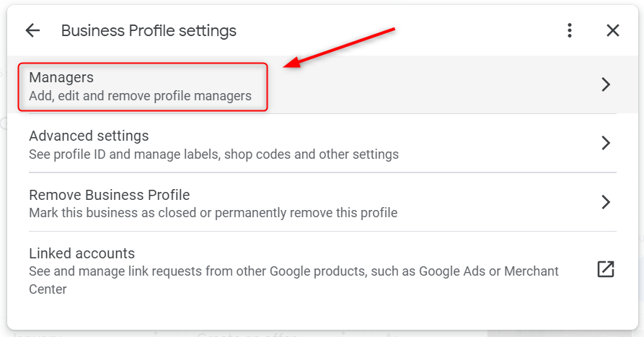Image resolution: width=644 pixels, height=337 pixels.
Task: Open the Linked accounts title
Action: (x=81, y=253)
